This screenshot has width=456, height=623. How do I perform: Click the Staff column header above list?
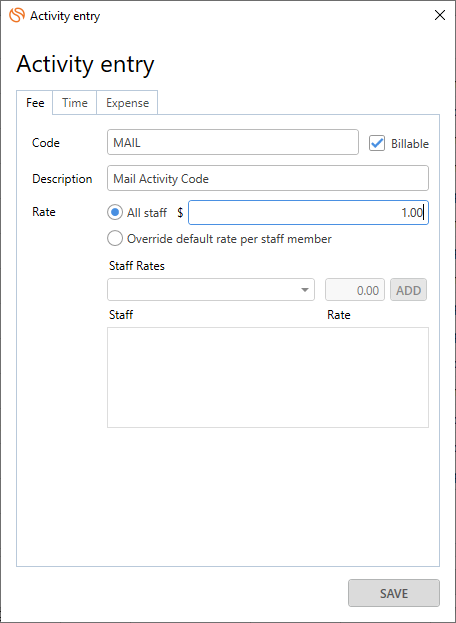121,315
